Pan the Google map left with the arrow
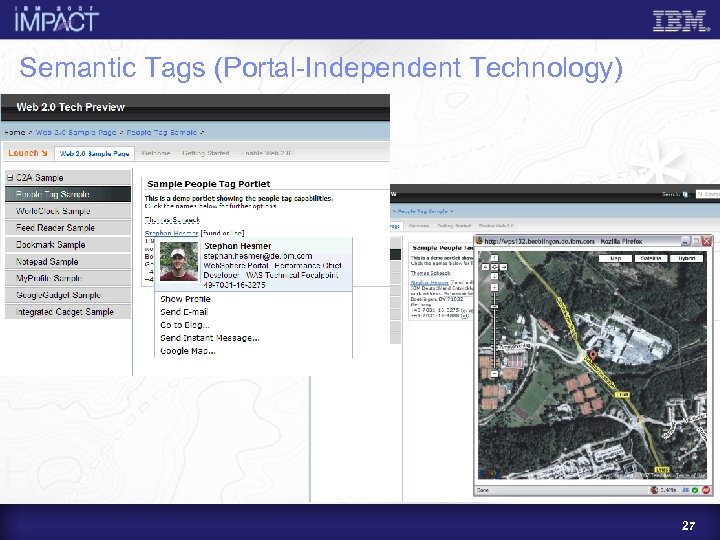This screenshot has width=720, height=540. pyautogui.click(x=486, y=267)
